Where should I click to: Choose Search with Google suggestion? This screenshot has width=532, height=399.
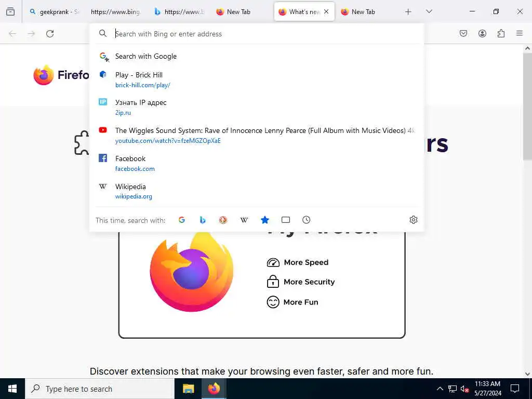257,56
